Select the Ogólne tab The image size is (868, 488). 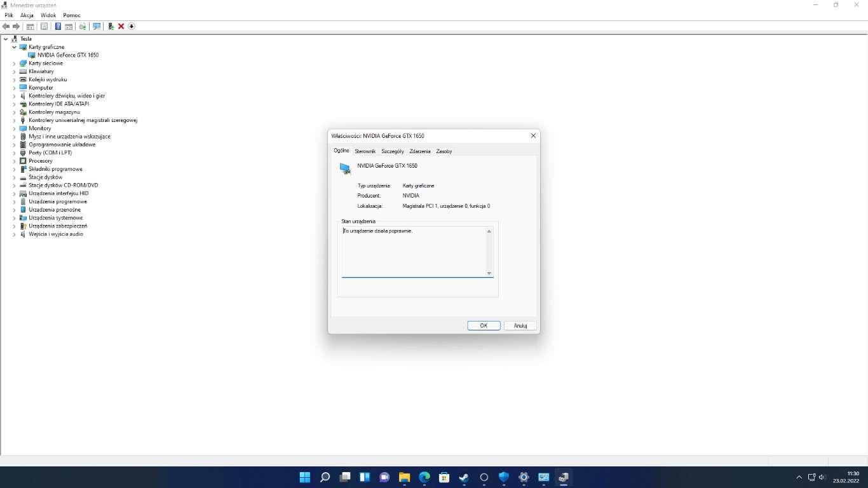[342, 151]
